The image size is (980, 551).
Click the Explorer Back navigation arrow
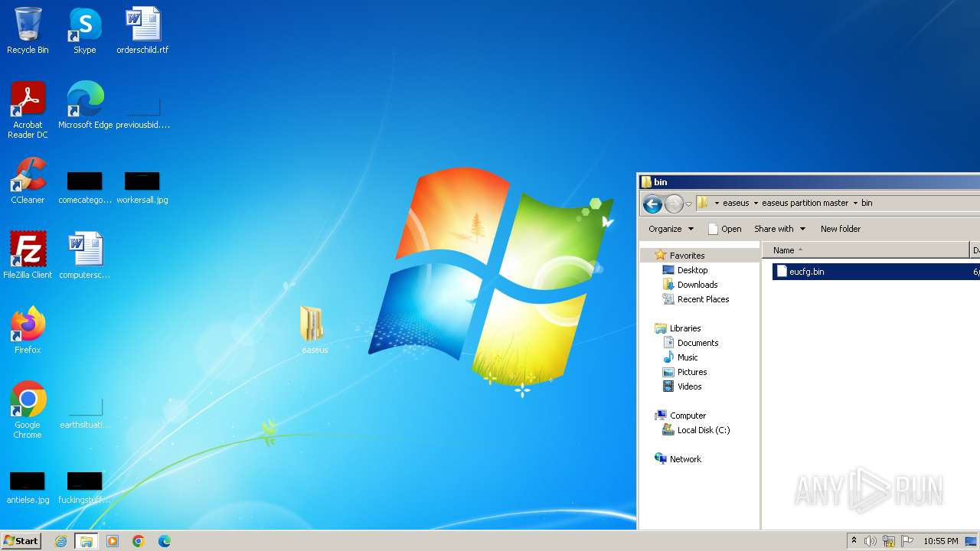tap(652, 204)
